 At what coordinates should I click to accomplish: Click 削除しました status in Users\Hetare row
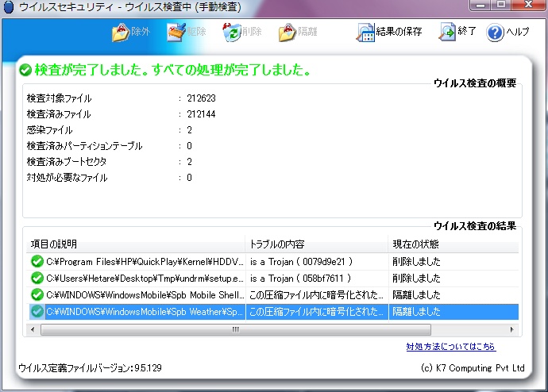click(416, 279)
